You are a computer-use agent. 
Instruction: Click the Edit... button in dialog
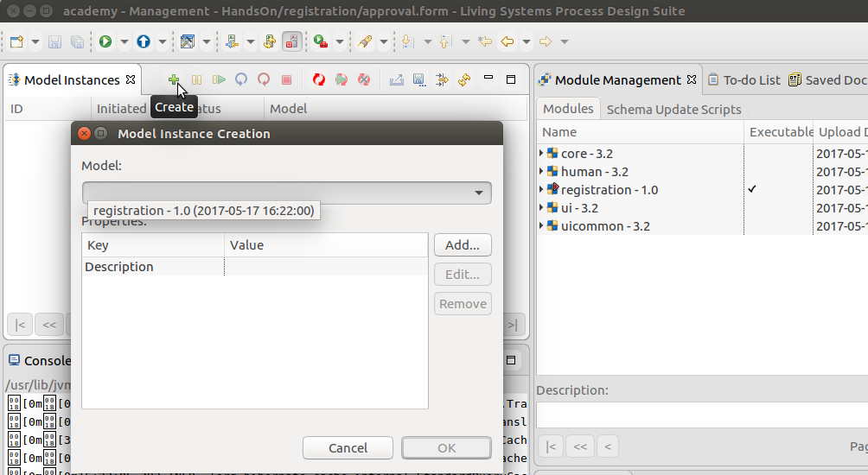[x=463, y=275]
